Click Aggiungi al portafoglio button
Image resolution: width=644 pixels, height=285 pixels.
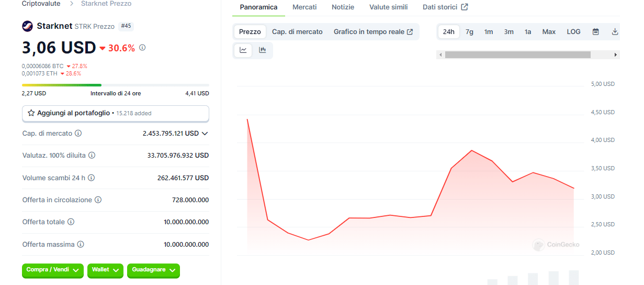point(115,113)
